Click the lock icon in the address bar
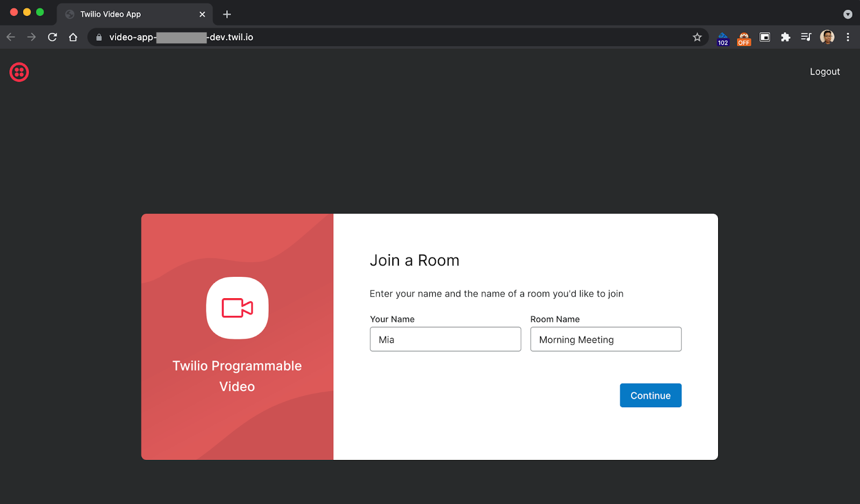 pyautogui.click(x=99, y=37)
